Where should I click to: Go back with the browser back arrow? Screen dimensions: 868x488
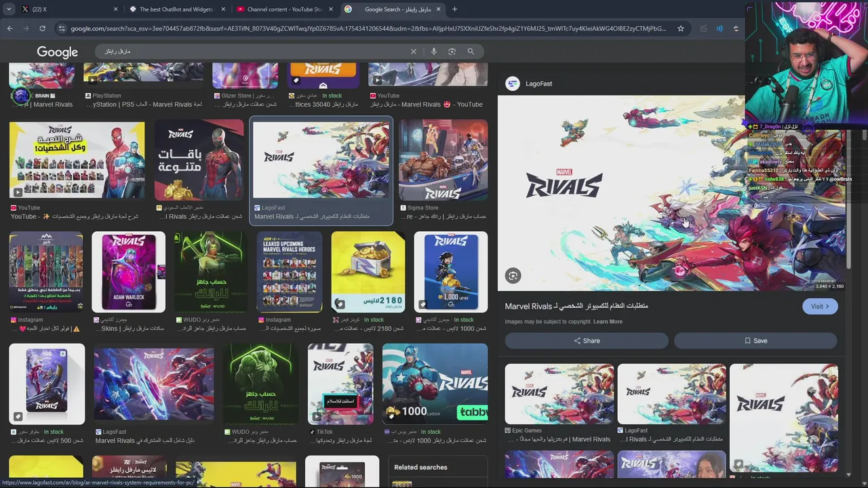[x=9, y=28]
